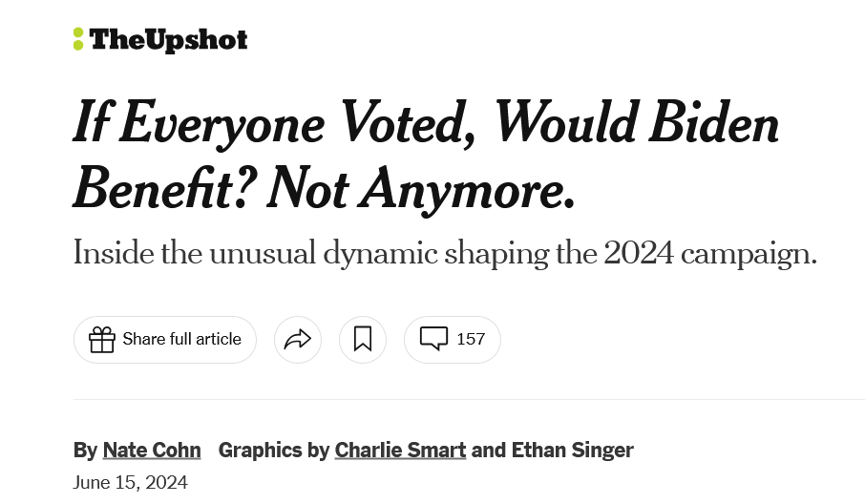
Task: Click the gift box icon
Action: [102, 339]
